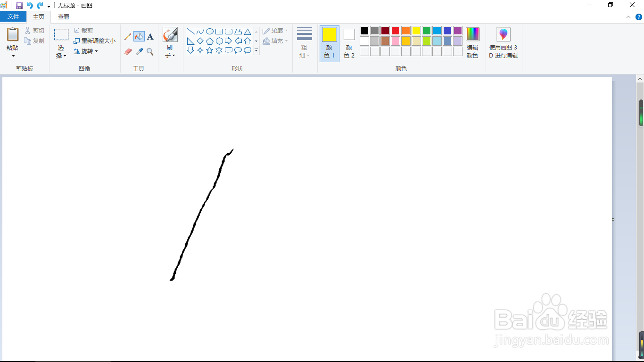Choose the Pentagon shape
644x362 pixels.
(210, 41)
